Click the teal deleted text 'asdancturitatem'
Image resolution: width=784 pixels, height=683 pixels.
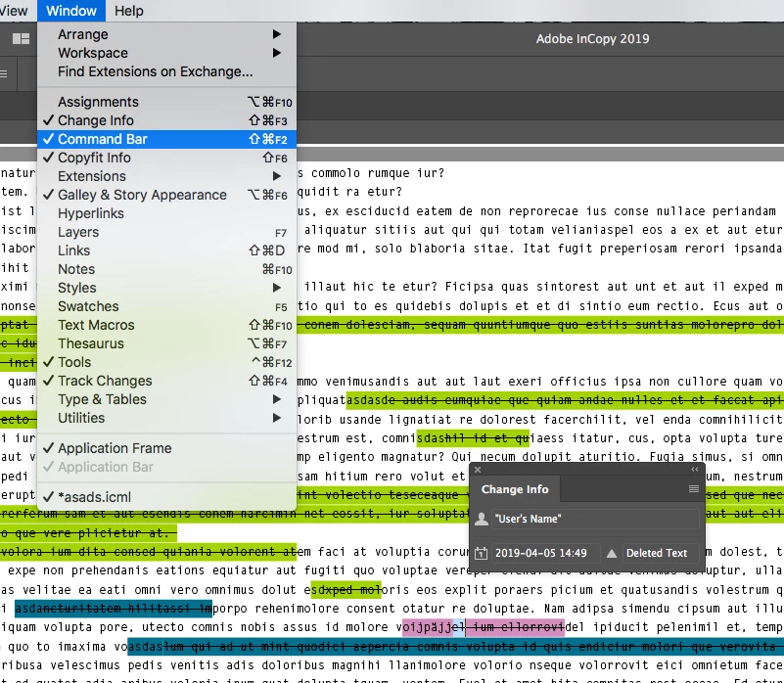pos(67,609)
